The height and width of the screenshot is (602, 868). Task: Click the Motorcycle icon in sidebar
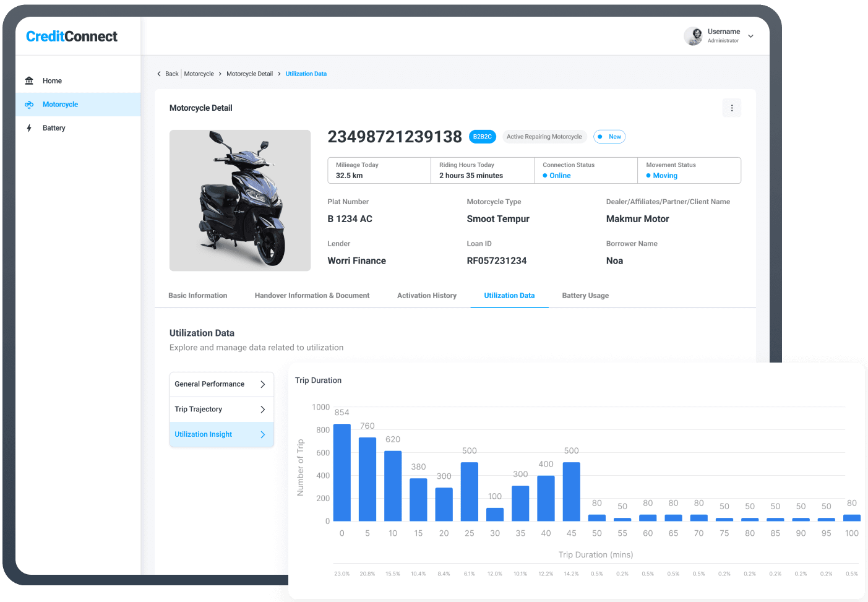point(29,105)
